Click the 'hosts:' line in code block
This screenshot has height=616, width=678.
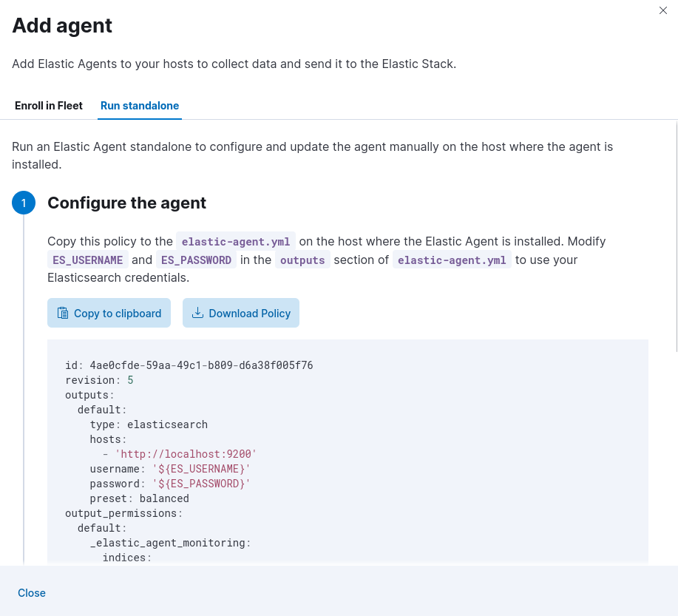[108, 439]
